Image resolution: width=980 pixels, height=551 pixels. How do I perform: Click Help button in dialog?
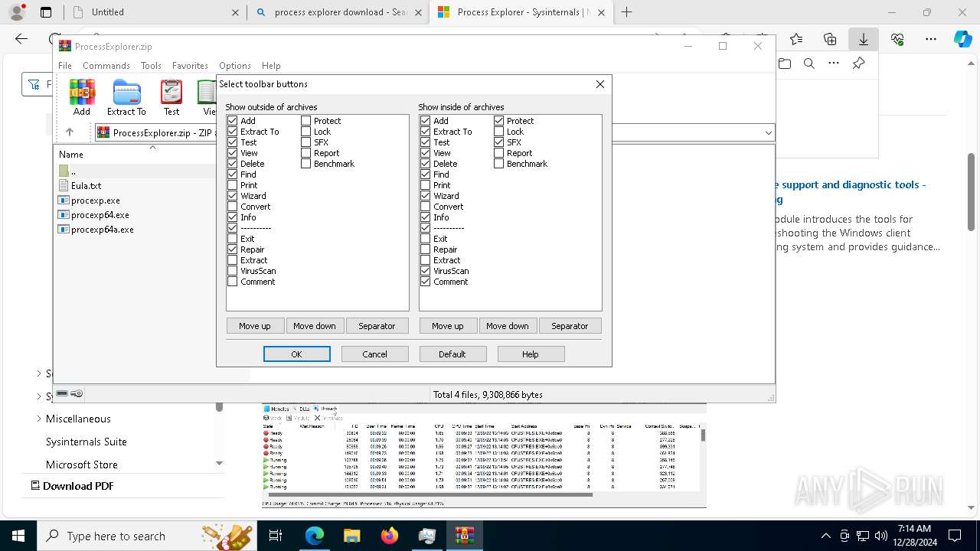[531, 354]
